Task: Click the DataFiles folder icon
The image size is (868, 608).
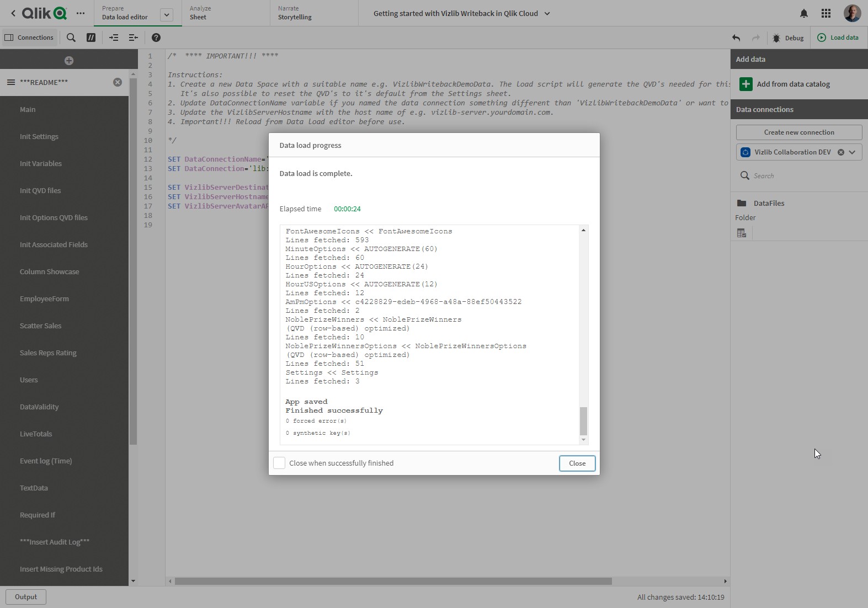Action: [742, 203]
